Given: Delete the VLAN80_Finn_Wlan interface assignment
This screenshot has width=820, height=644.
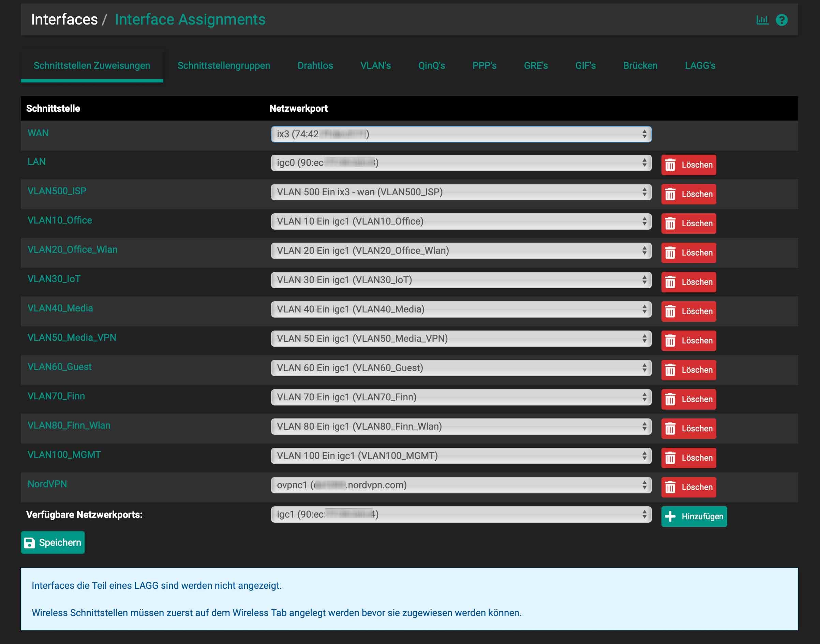Looking at the screenshot, I should 688,429.
